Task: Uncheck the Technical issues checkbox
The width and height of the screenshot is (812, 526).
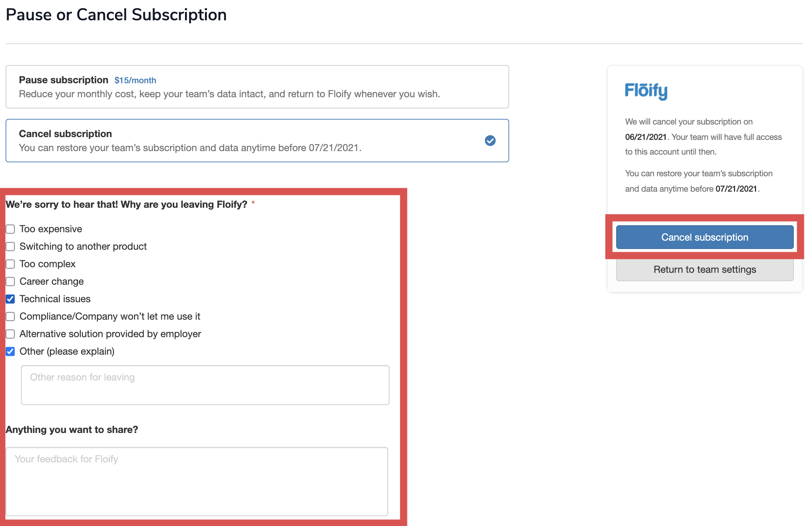Action: (10, 299)
